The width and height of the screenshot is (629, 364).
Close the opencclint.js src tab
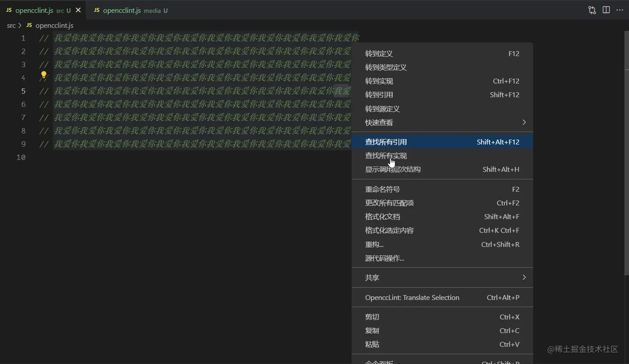(x=78, y=10)
